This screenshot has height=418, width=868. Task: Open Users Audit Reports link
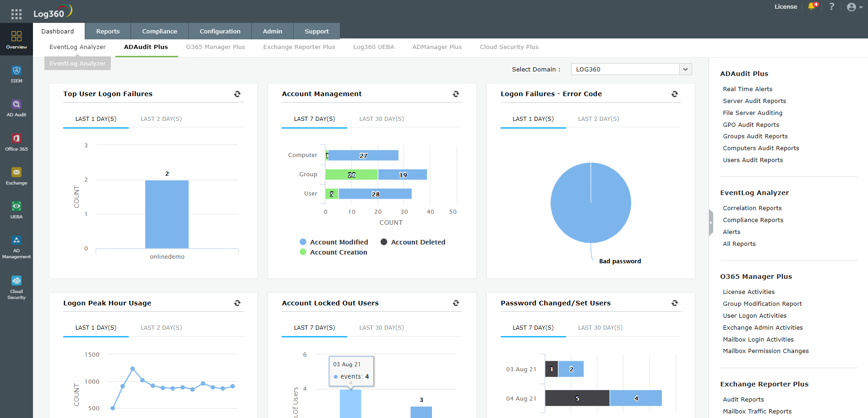click(753, 160)
